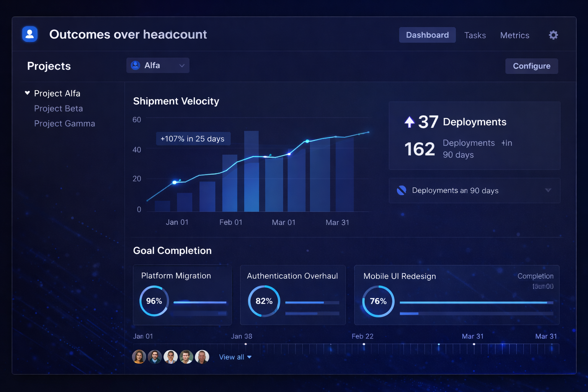Click the Configure button
Image resolution: width=588 pixels, height=392 pixels.
(x=531, y=66)
